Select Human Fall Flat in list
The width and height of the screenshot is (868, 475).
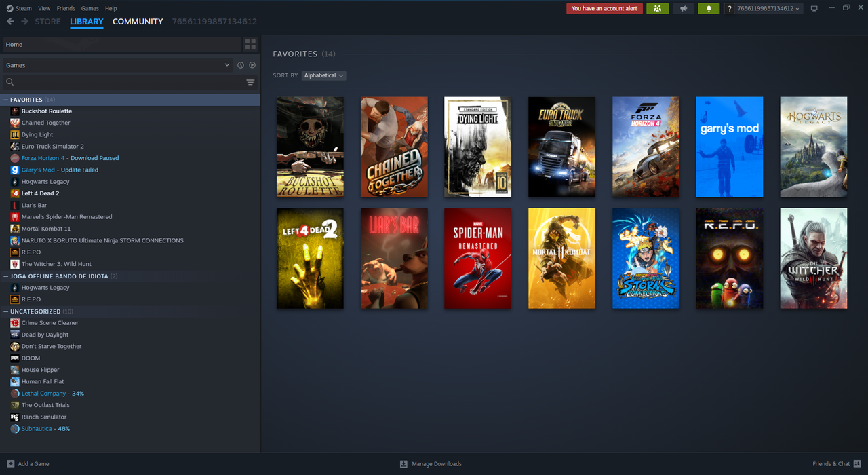pos(131,381)
